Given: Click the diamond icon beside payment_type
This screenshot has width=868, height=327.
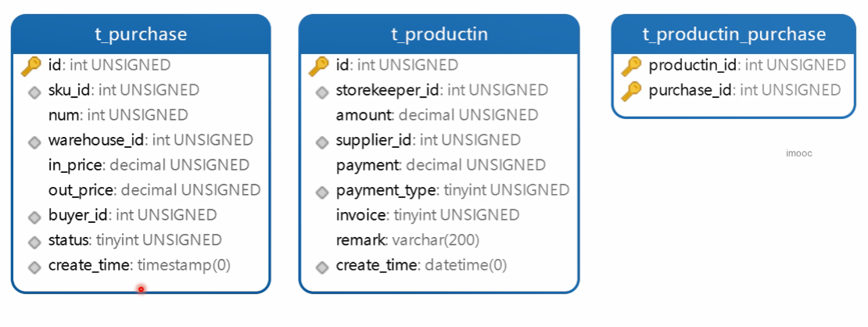Looking at the screenshot, I should pyautogui.click(x=321, y=192).
